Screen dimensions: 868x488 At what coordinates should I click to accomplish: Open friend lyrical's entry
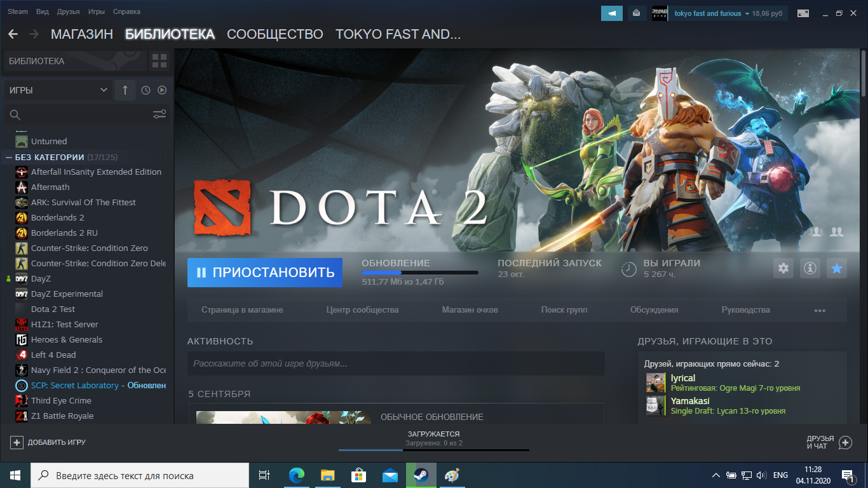[742, 383]
